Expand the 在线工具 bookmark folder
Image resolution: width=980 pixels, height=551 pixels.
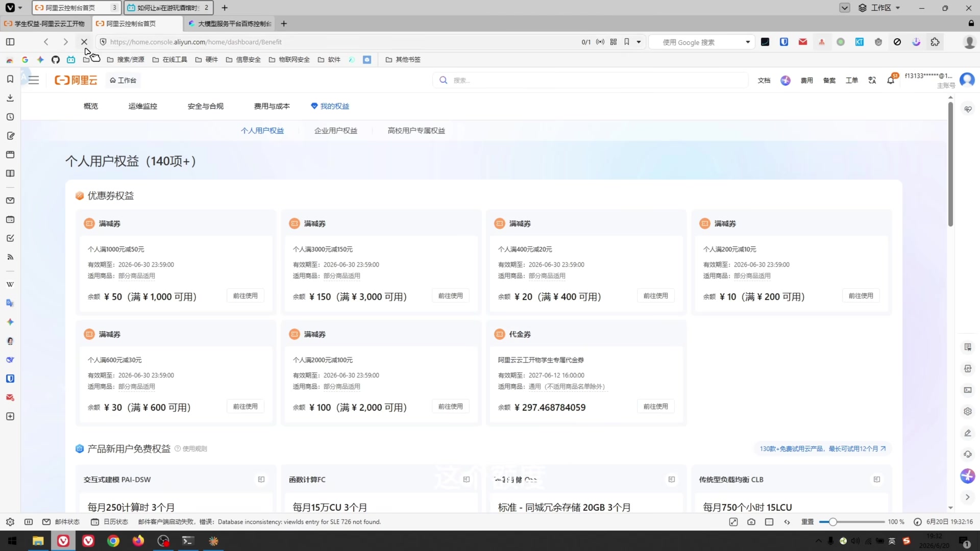[170, 60]
